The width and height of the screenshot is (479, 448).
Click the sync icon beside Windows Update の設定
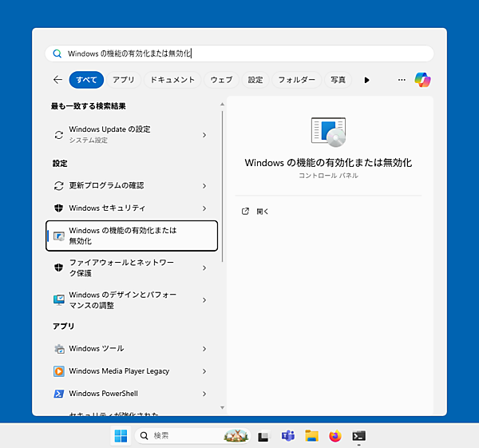click(x=58, y=135)
